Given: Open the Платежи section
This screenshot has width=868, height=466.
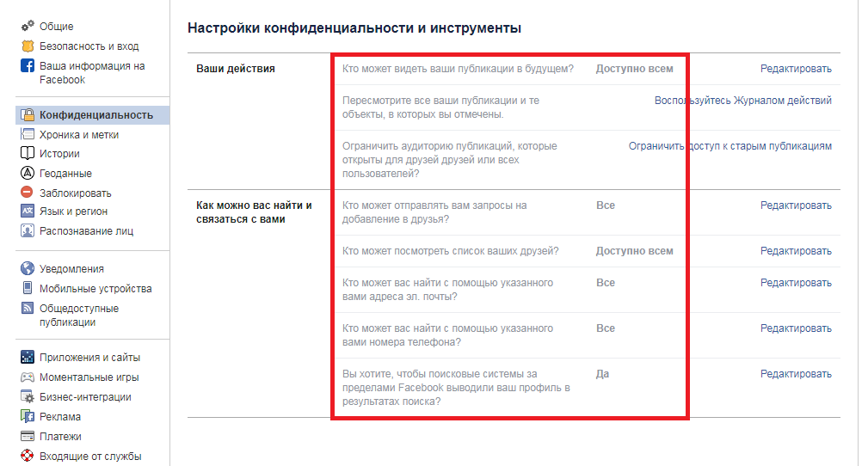Looking at the screenshot, I should coord(60,436).
